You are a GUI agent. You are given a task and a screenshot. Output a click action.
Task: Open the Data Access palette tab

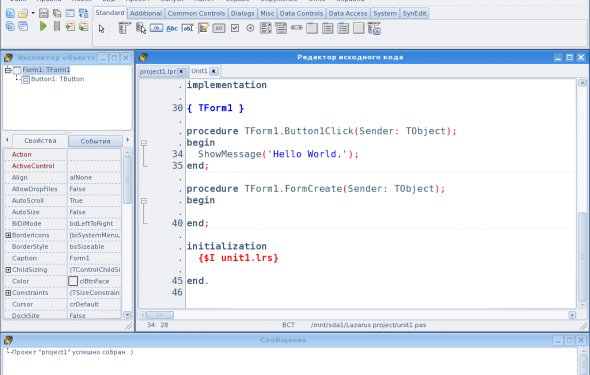coord(348,14)
